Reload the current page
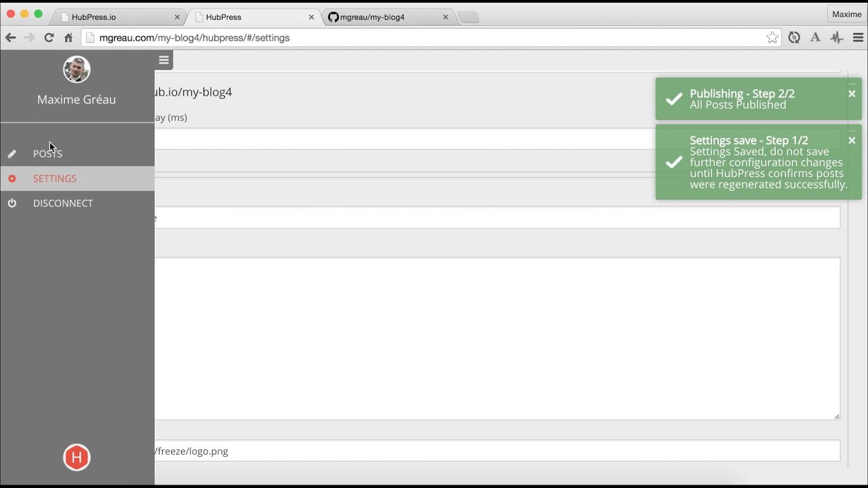This screenshot has height=488, width=868. pos(49,38)
